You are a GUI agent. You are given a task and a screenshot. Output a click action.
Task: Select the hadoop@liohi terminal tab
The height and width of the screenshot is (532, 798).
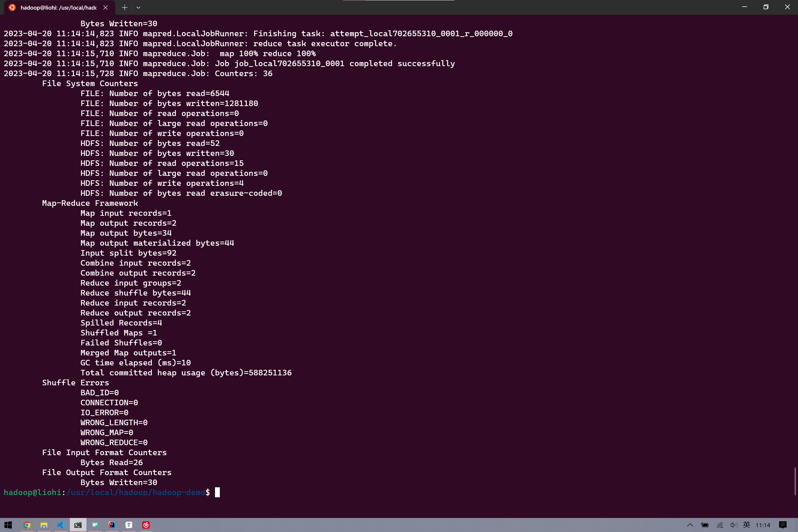(x=58, y=7)
